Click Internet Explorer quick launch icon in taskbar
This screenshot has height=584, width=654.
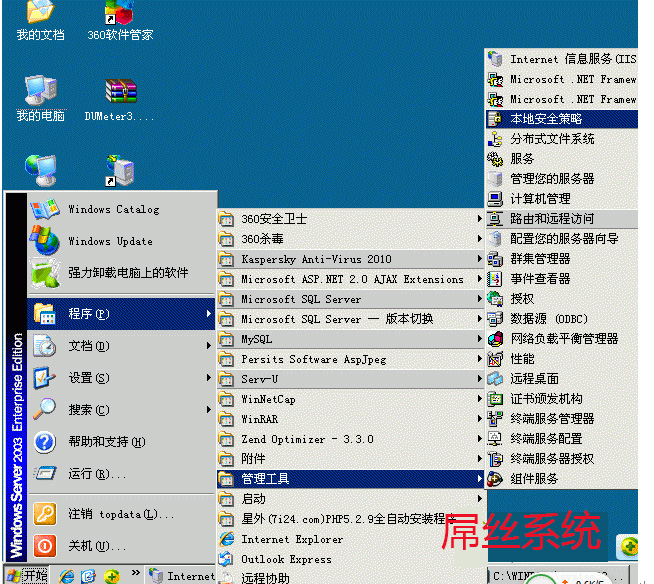click(x=67, y=576)
